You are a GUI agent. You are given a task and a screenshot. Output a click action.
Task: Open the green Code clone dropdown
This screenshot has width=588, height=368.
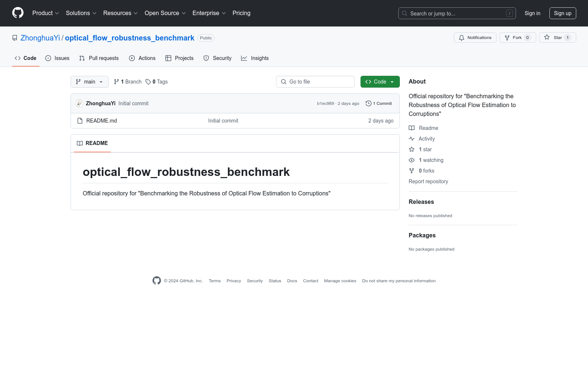[380, 82]
